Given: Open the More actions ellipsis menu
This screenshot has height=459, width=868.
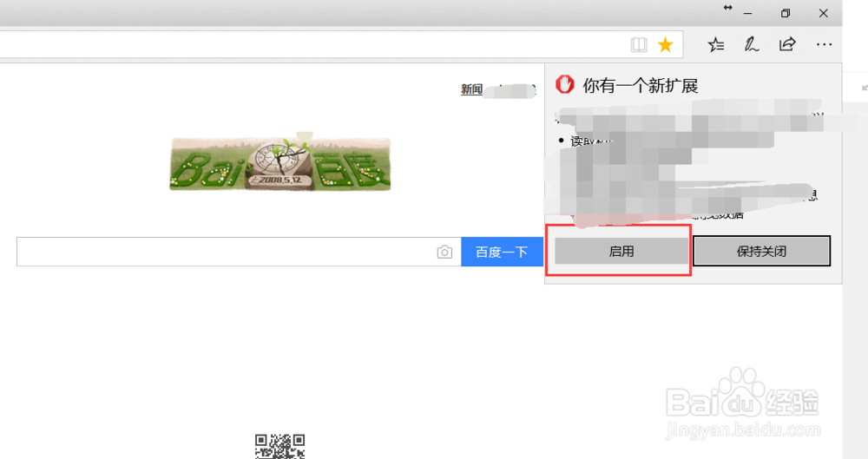Looking at the screenshot, I should coord(824,45).
